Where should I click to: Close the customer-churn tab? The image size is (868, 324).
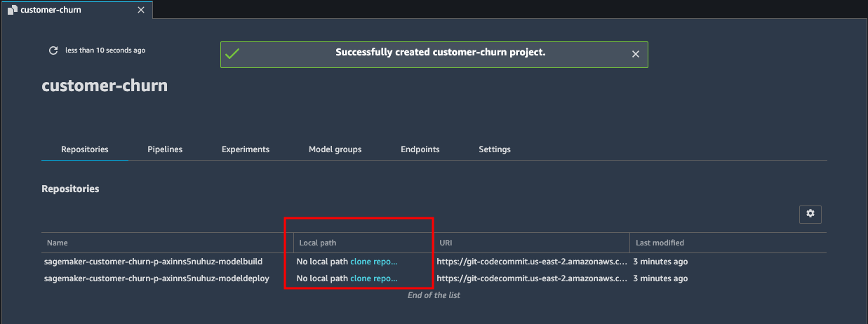pos(141,10)
